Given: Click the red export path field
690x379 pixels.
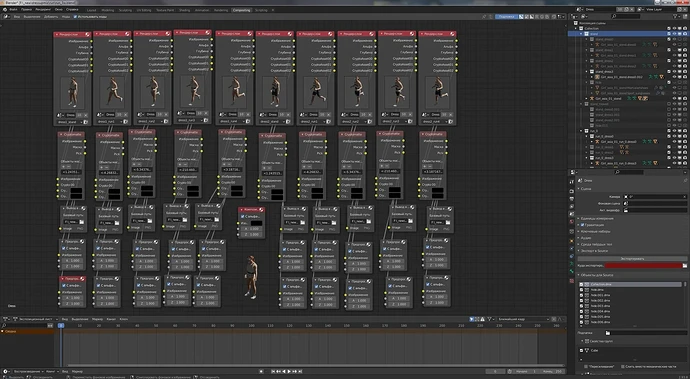Looking at the screenshot, I should [x=643, y=265].
